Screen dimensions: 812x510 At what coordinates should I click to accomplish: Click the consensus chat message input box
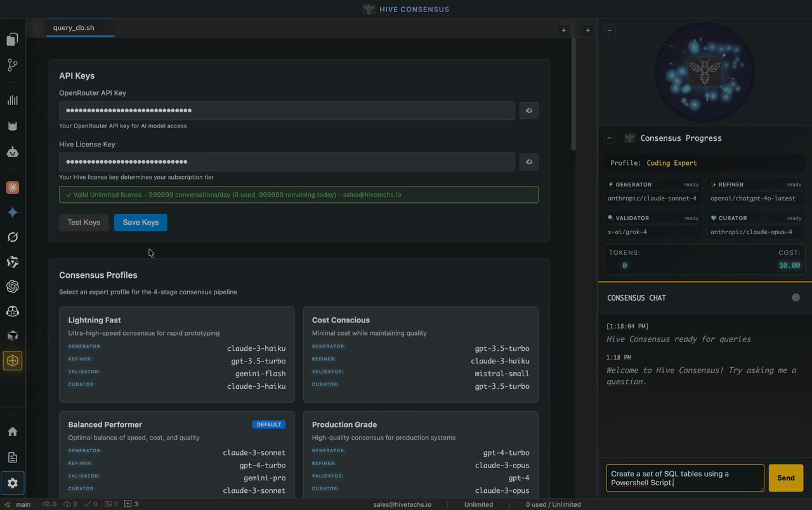684,478
